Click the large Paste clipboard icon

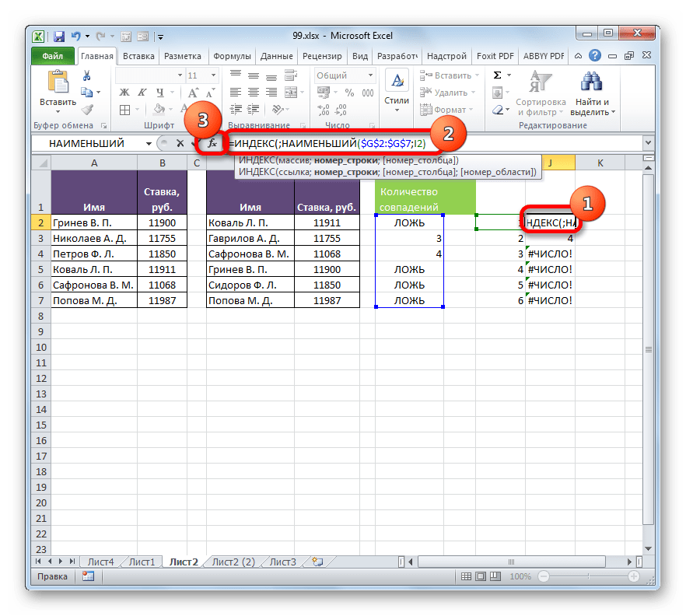click(58, 82)
